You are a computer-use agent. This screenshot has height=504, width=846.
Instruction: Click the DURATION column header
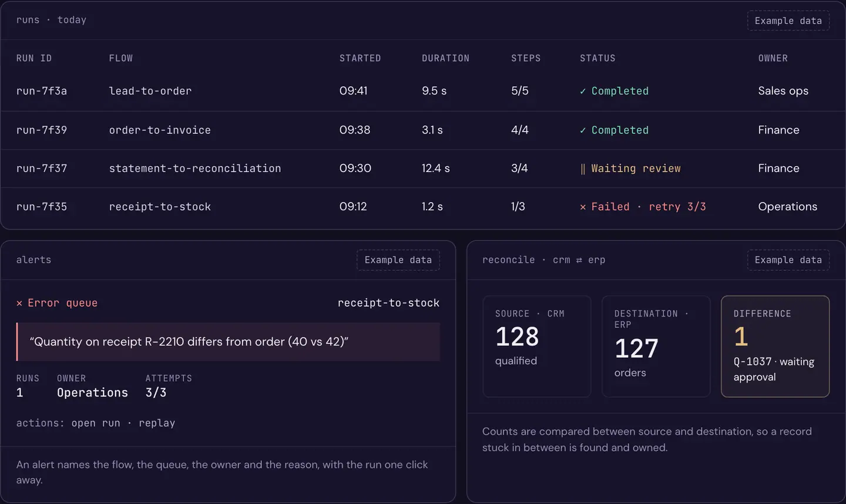pos(446,58)
